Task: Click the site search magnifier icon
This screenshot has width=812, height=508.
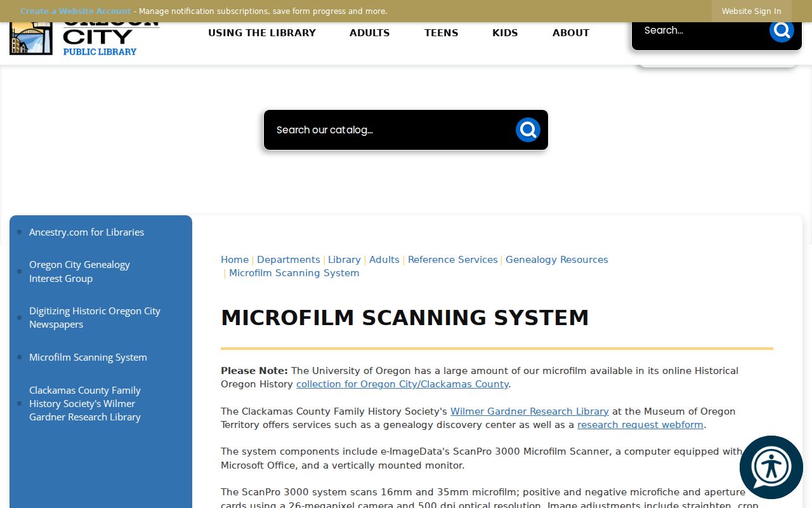Action: tap(782, 30)
